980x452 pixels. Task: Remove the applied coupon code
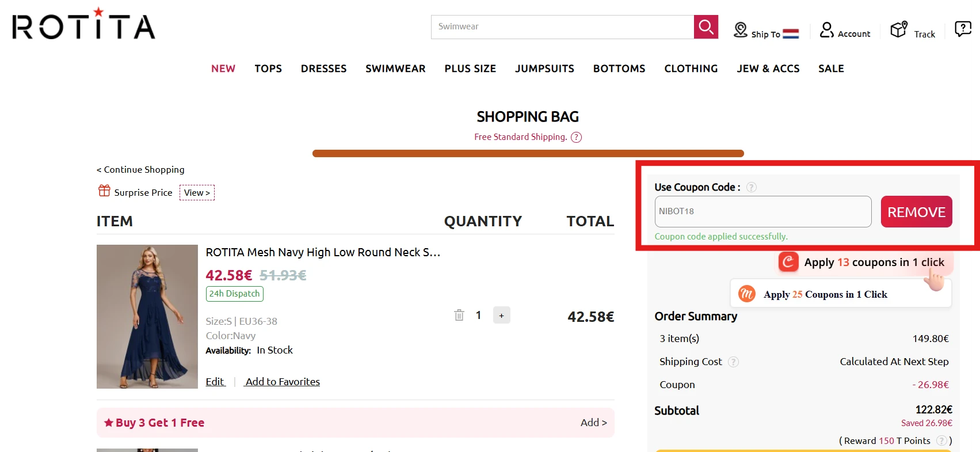tap(917, 212)
